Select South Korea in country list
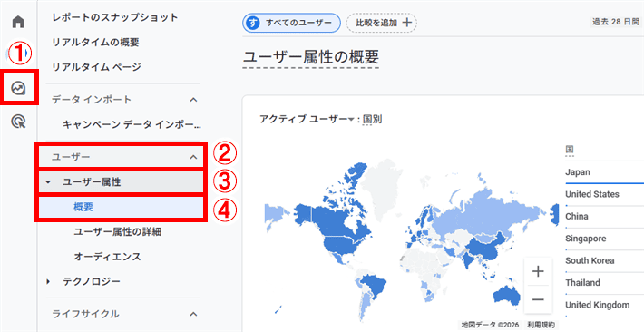 (x=590, y=260)
